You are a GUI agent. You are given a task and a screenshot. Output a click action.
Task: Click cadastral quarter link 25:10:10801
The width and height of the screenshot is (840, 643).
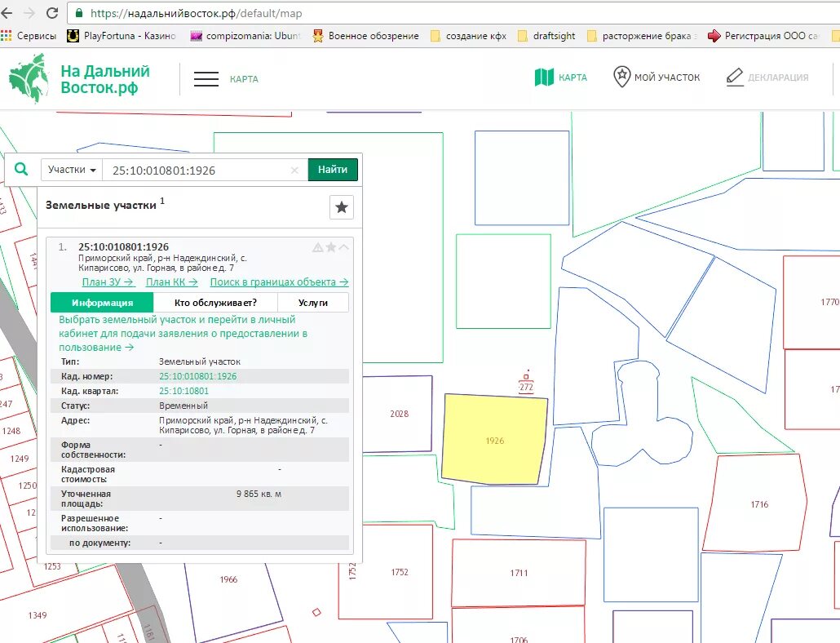(183, 391)
